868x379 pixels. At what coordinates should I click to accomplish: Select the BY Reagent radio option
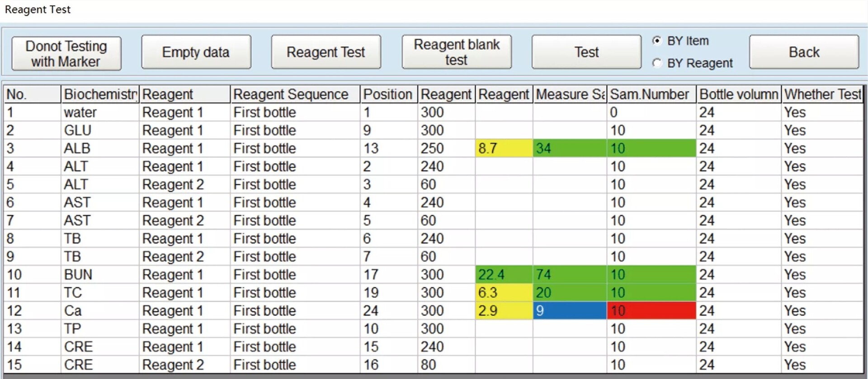pyautogui.click(x=657, y=63)
